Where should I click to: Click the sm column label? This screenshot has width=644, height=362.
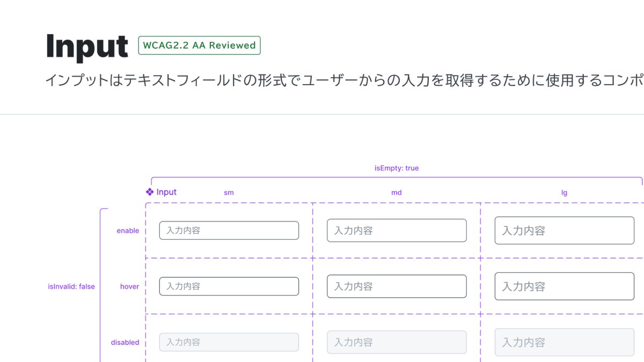229,192
